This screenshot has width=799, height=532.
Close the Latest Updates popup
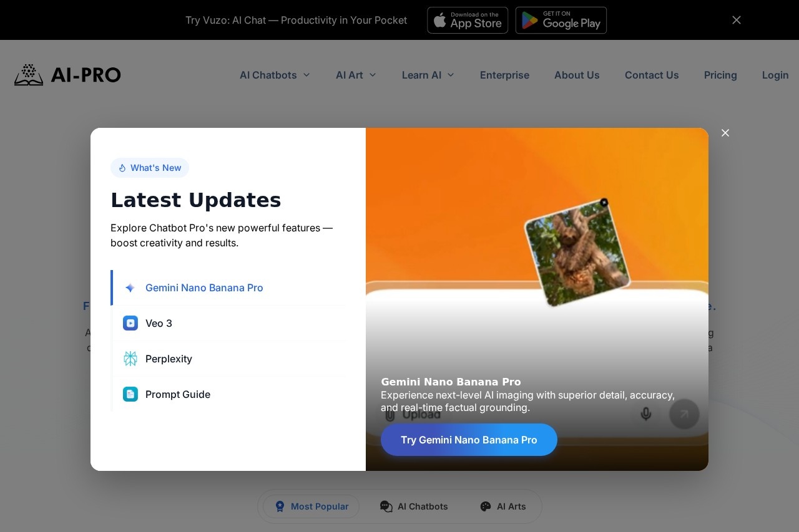click(x=725, y=133)
